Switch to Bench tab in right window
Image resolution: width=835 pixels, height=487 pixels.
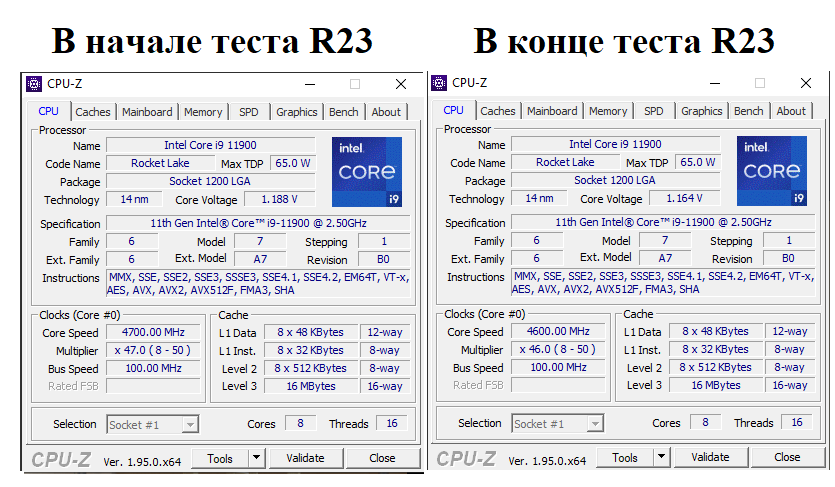(x=749, y=111)
